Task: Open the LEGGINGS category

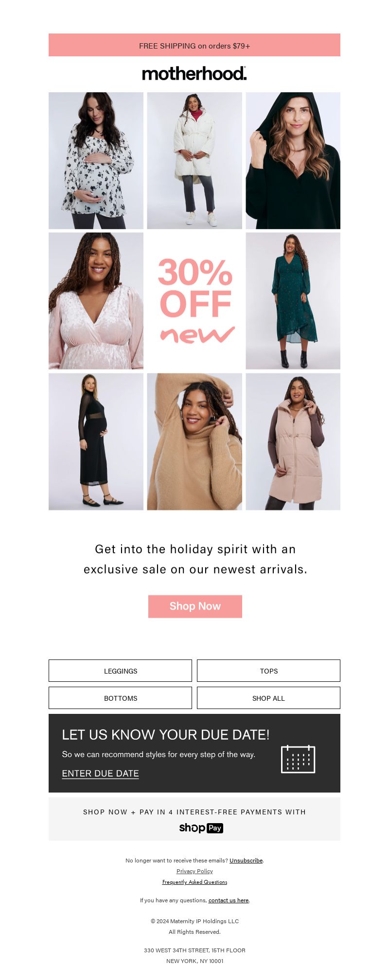Action: tap(120, 671)
